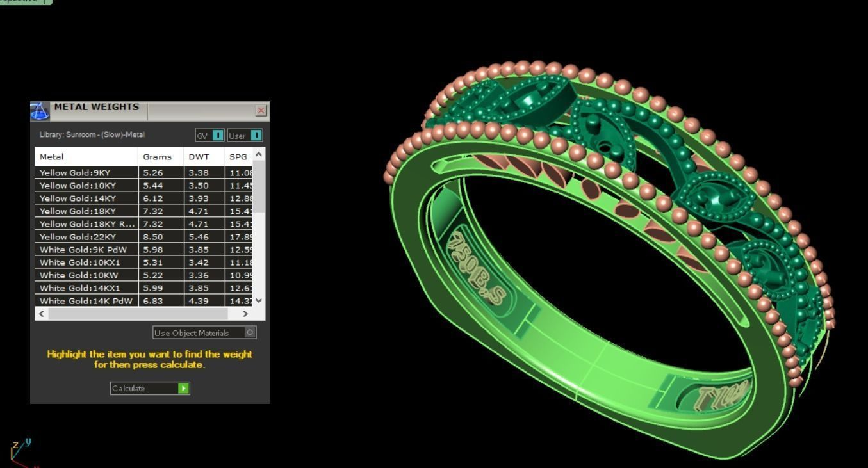Click the scroll left arrow under the table
Image resolution: width=868 pixels, height=468 pixels.
(42, 314)
